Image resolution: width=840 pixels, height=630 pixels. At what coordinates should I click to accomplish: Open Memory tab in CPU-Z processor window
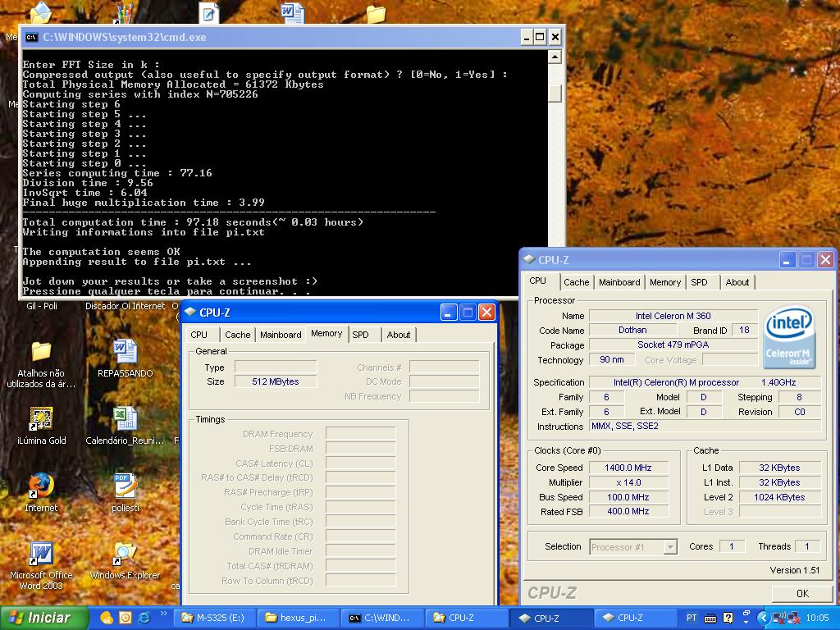click(x=664, y=282)
